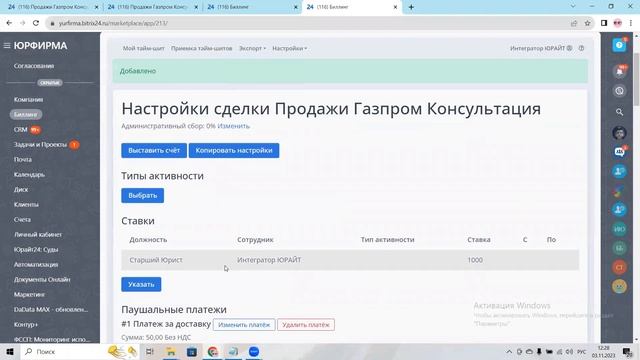Expand the Настройки dropdown menu

click(x=289, y=48)
